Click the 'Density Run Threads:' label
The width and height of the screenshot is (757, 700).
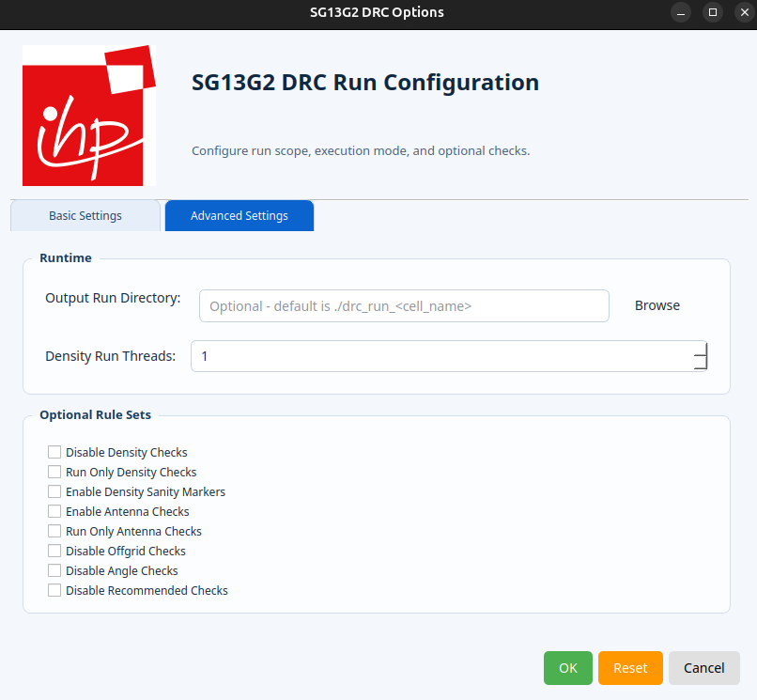111,356
